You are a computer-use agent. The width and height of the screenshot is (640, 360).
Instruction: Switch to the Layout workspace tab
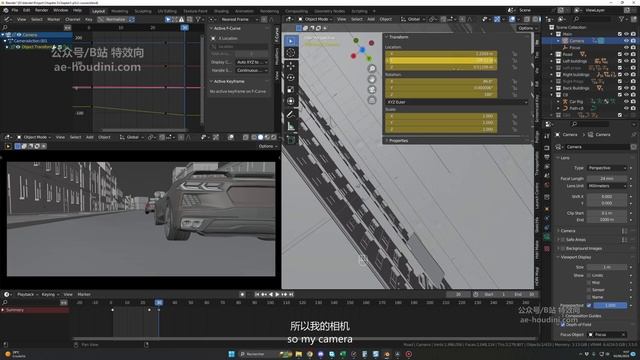98,11
